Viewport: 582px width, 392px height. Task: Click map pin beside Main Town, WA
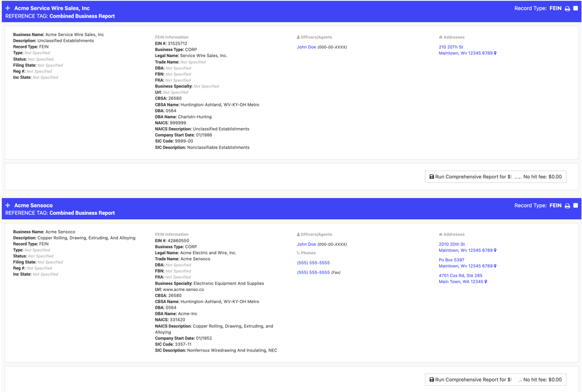[x=486, y=282]
